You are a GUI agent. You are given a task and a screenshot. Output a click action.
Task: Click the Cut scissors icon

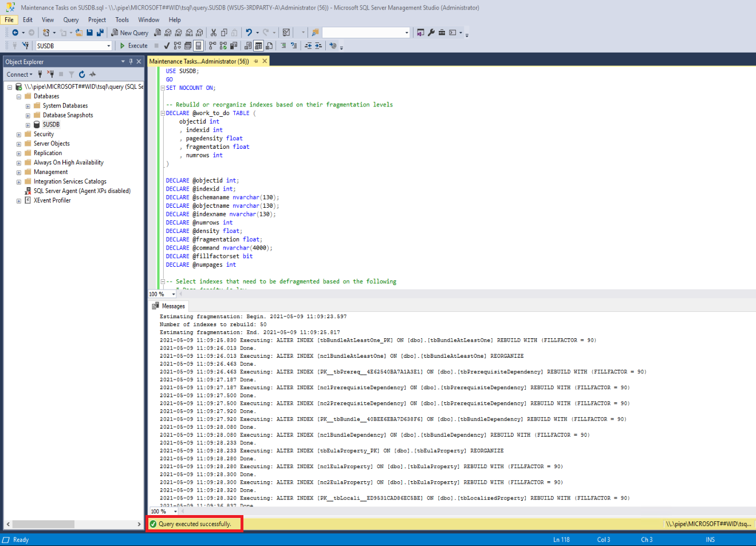tap(214, 33)
